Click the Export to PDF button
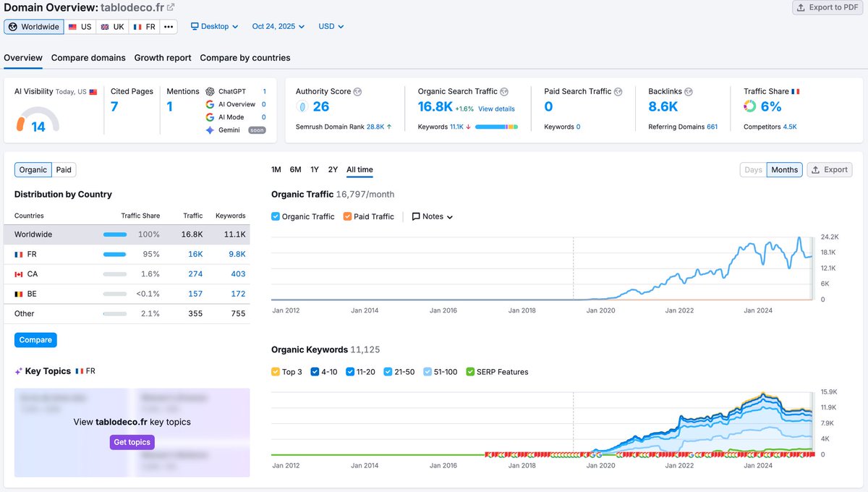This screenshot has height=492, width=868. pyautogui.click(x=828, y=7)
